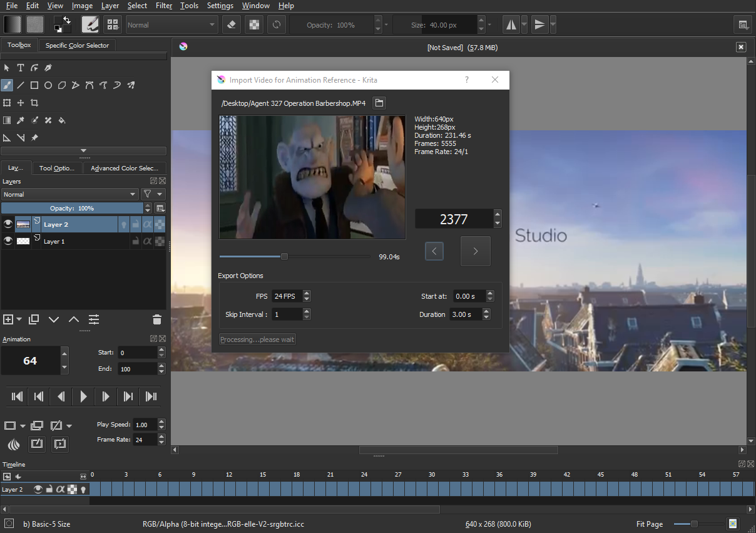Choose the Fill bucket tool

point(62,120)
